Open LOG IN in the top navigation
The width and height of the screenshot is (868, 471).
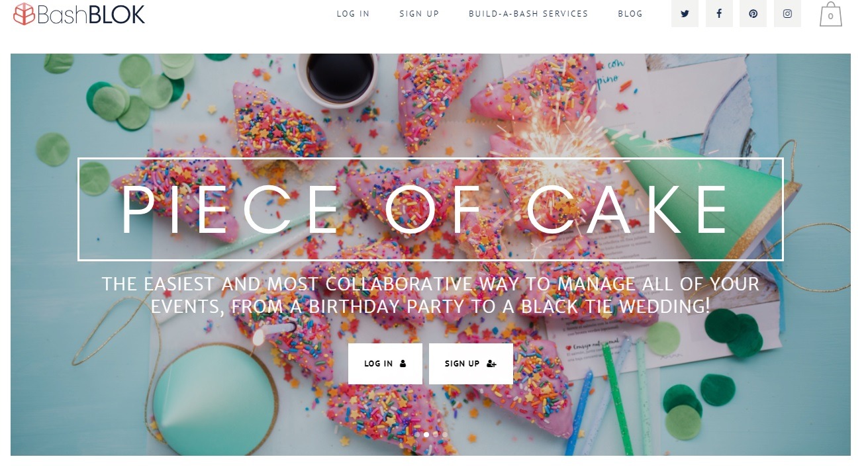pyautogui.click(x=354, y=14)
